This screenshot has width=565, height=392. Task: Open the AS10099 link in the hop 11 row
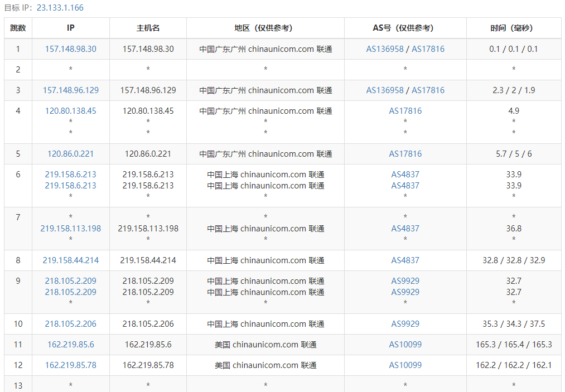point(405,345)
